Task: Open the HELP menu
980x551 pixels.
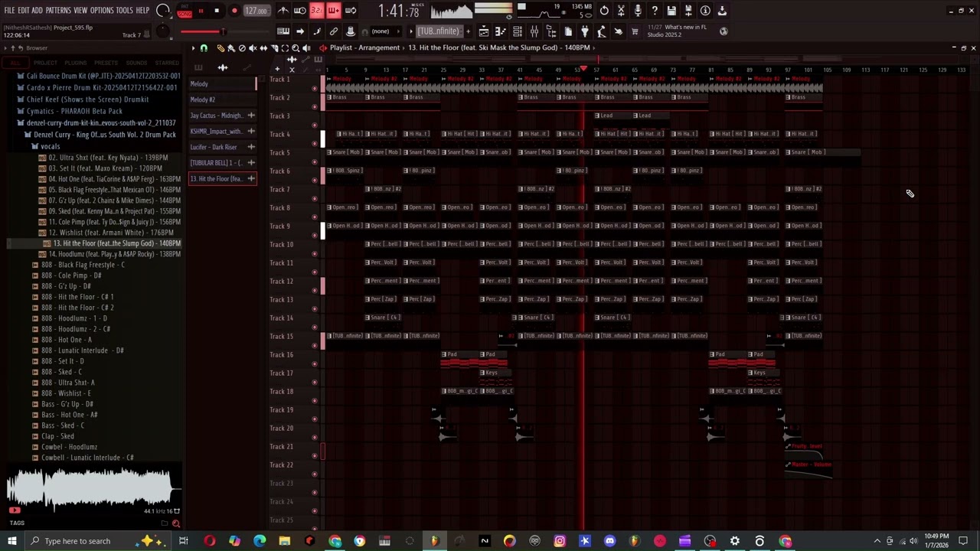Action: point(143,10)
